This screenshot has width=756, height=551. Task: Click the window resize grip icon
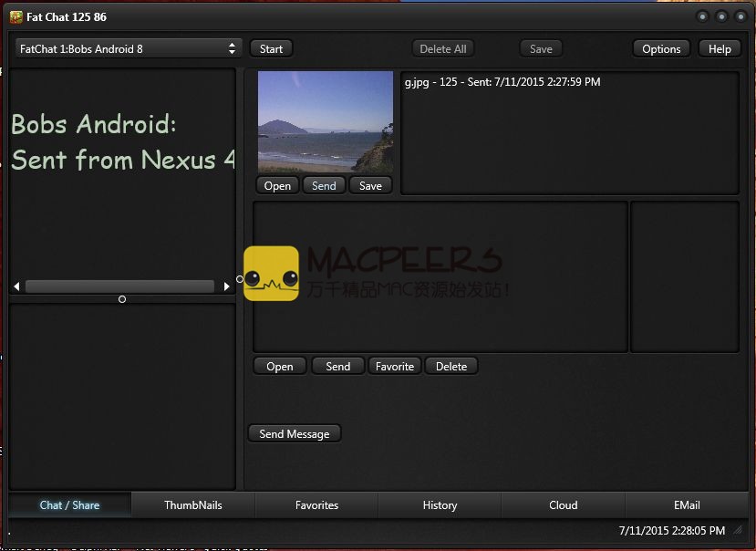click(738, 530)
